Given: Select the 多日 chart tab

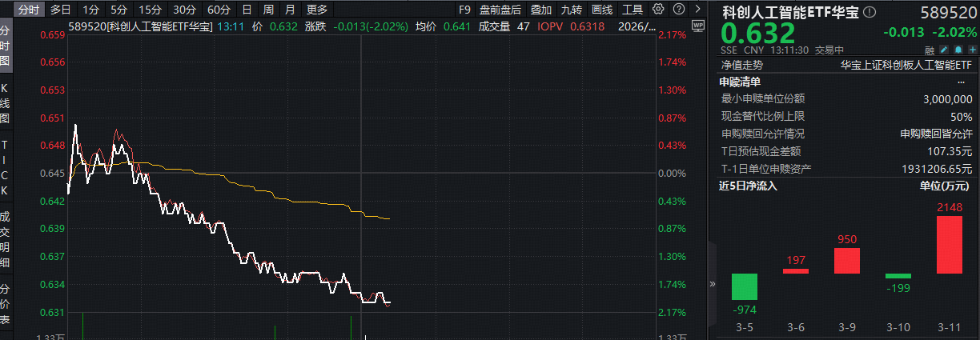Looking at the screenshot, I should pyautogui.click(x=60, y=10).
